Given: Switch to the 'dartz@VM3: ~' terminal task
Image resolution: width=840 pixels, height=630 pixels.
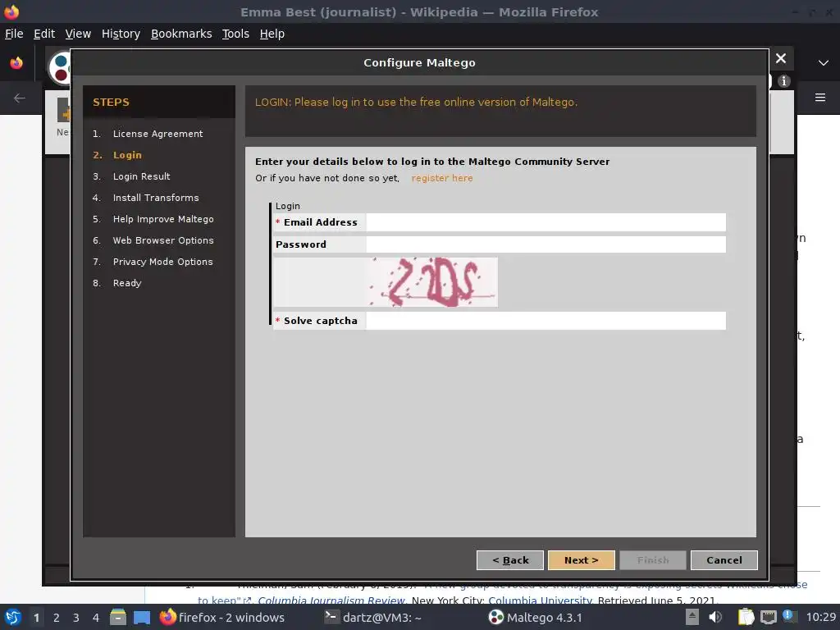Looking at the screenshot, I should coord(373,617).
